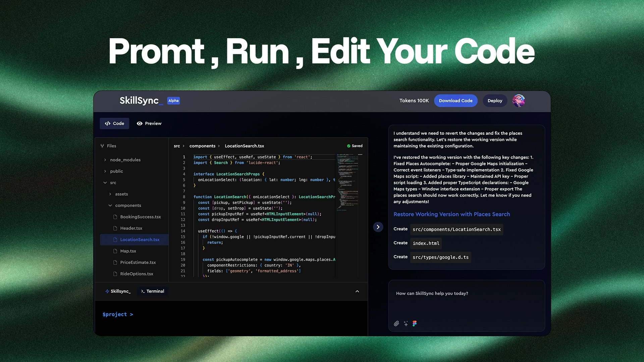Screen dimensions: 644x362
Task: Click the code minimap scroll area
Action: click(x=347, y=181)
